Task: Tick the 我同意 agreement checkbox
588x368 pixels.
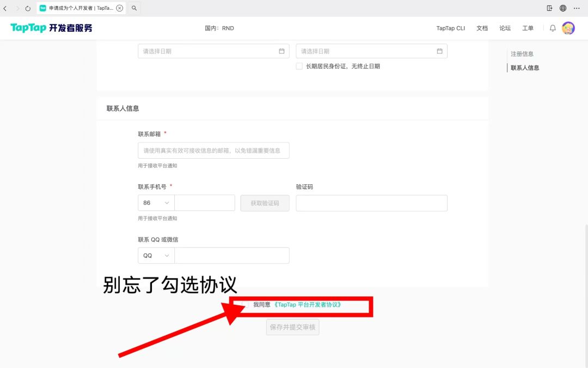Action: pyautogui.click(x=245, y=305)
